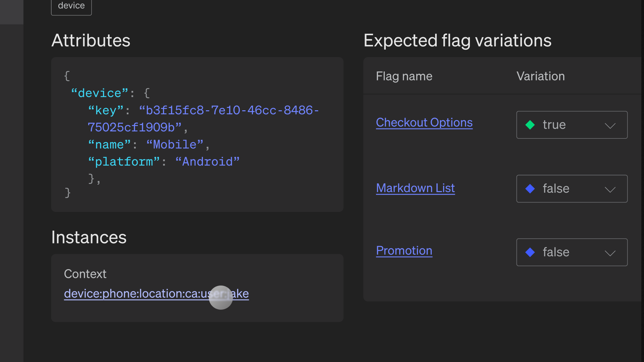Open the Checkout Options true dropdown
The width and height of the screenshot is (644, 362).
click(572, 125)
